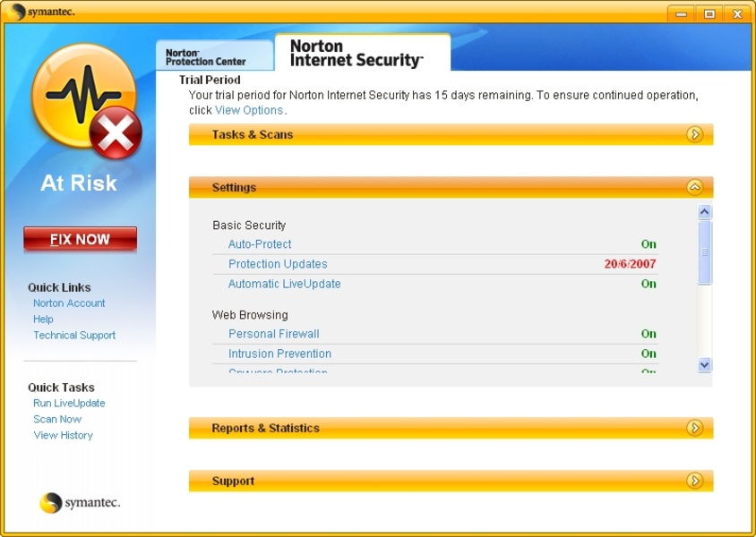Expand the Reports & Statistics arrow
Screen dimensions: 756x537
[694, 428]
